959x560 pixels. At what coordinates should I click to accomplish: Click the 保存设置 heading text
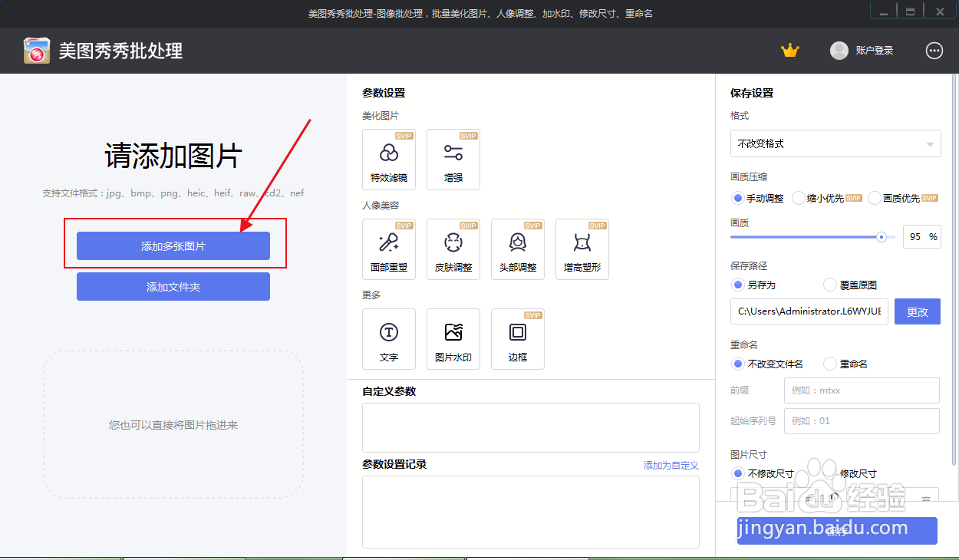[752, 93]
